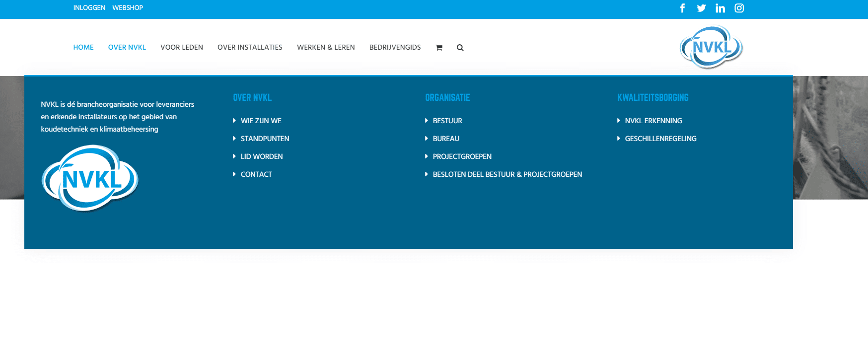This screenshot has height=362, width=868.
Task: Click the search magnifier icon
Action: click(x=460, y=48)
